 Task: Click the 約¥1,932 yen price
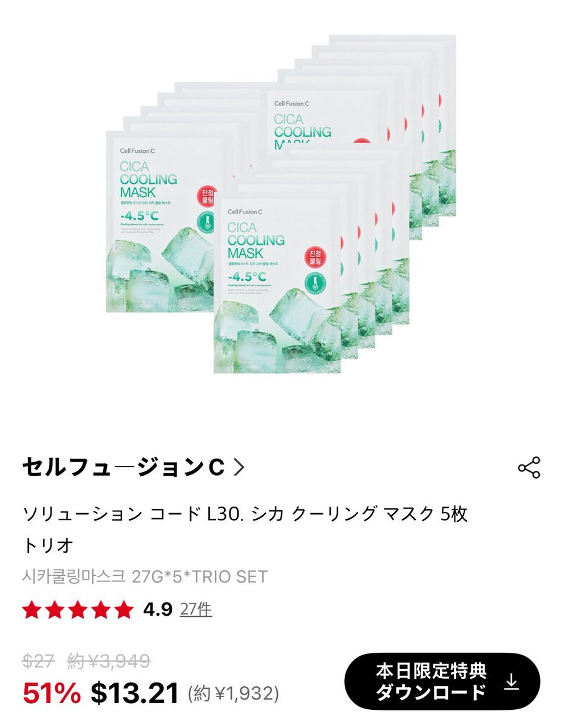pyautogui.click(x=233, y=693)
